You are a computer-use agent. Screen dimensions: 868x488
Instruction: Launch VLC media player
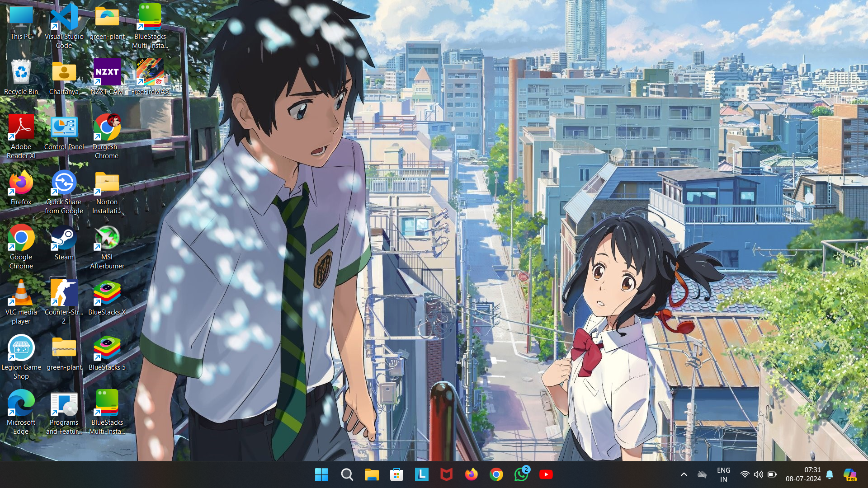pos(21,302)
